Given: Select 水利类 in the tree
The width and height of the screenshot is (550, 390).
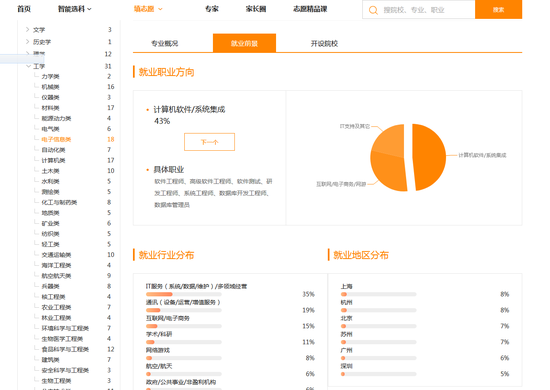Looking at the screenshot, I should (x=51, y=181).
